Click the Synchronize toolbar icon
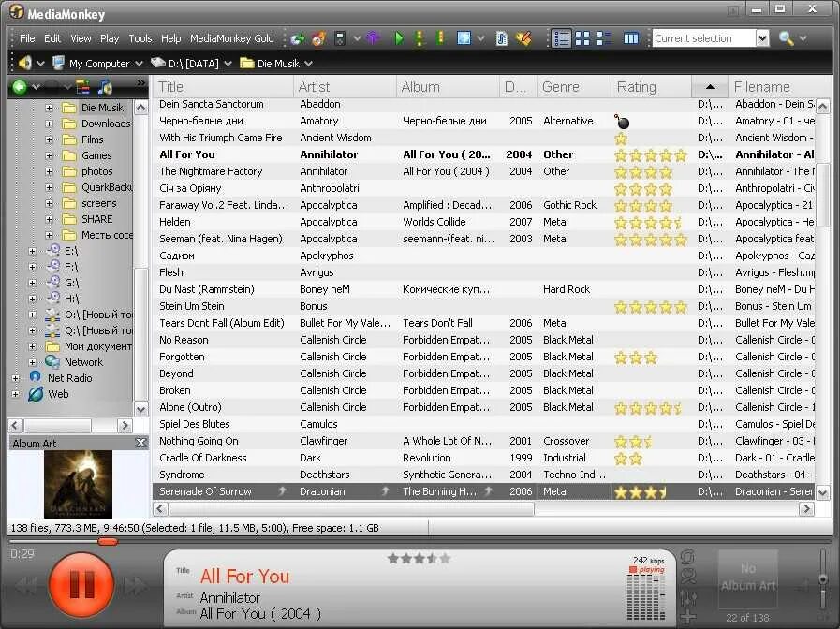This screenshot has height=629, width=840. point(298,38)
